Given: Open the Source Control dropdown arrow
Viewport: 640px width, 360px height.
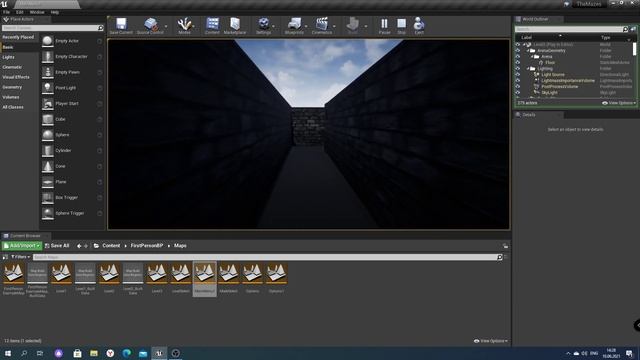Looking at the screenshot, I should point(166,26).
